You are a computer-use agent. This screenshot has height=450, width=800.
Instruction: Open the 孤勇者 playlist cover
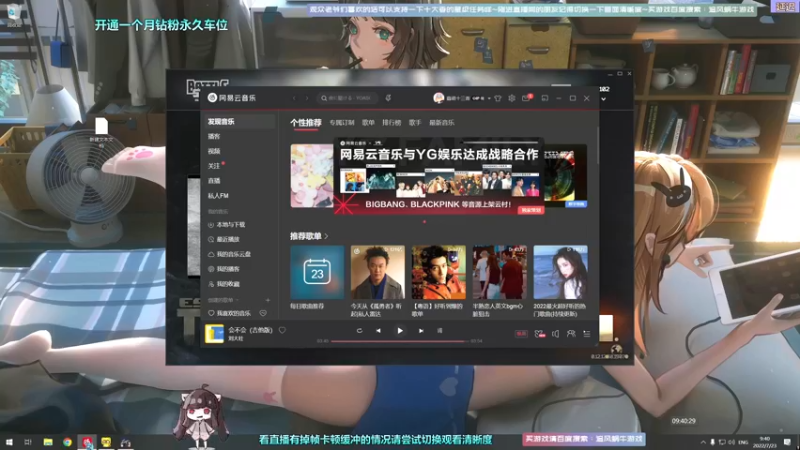(x=378, y=272)
